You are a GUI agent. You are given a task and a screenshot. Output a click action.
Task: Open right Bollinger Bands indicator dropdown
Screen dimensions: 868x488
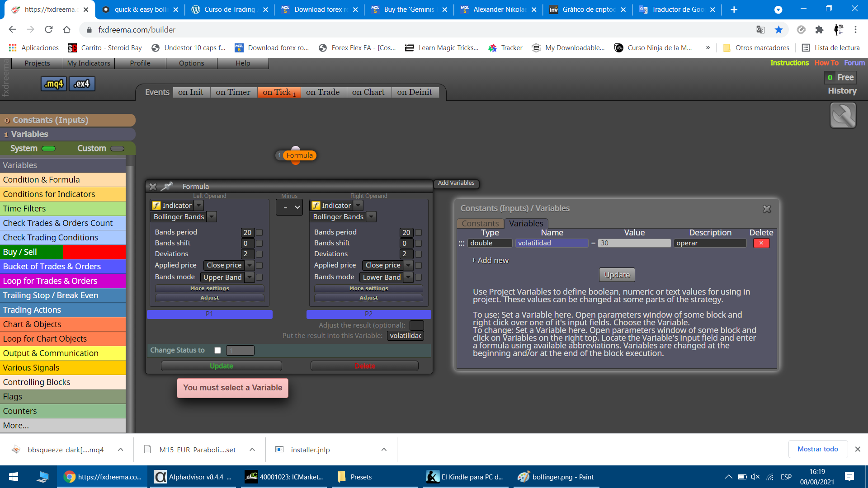tap(371, 217)
